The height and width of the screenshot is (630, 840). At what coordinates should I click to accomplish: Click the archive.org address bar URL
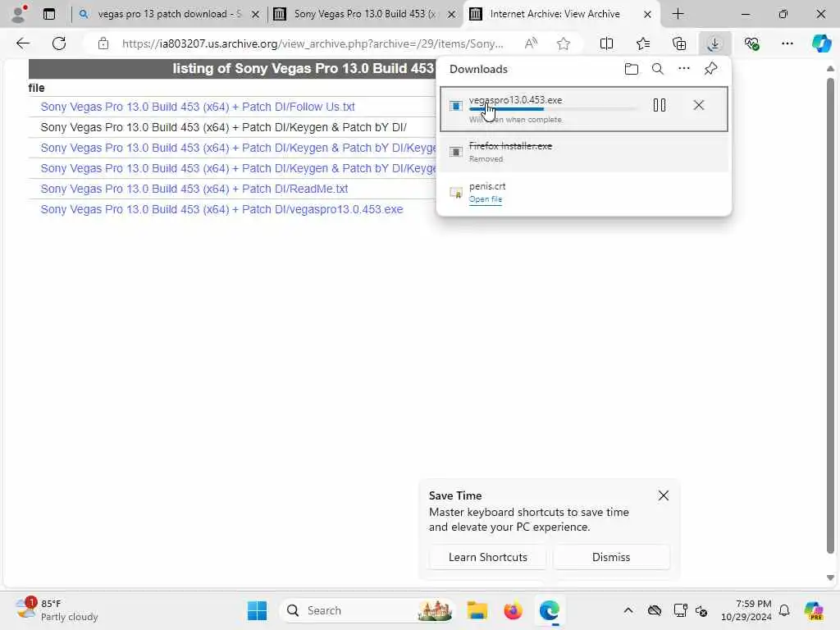[x=313, y=43]
